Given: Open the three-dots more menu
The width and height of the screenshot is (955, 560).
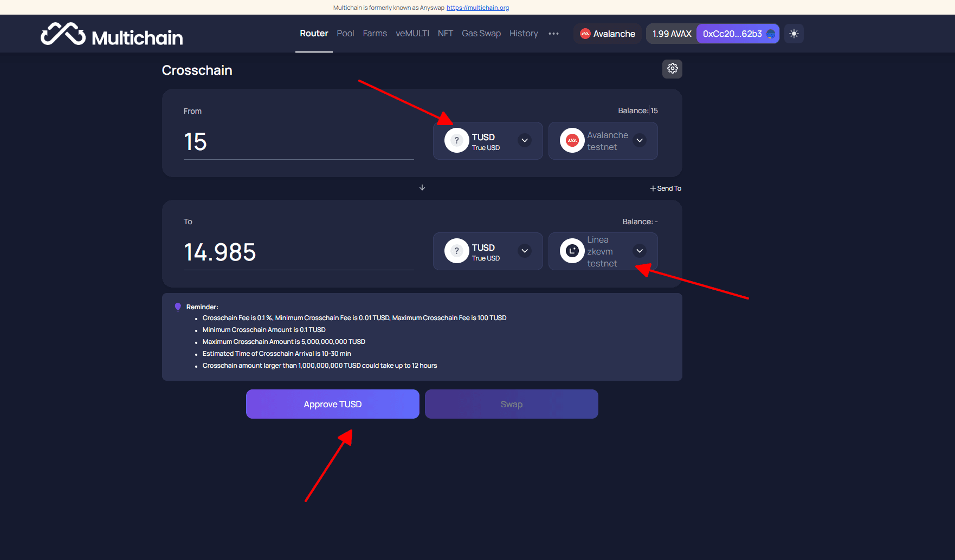Looking at the screenshot, I should [553, 34].
